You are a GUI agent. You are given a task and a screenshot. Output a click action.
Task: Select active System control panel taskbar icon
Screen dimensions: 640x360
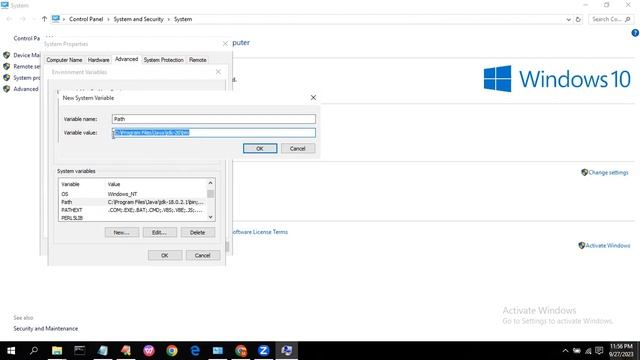(287, 351)
